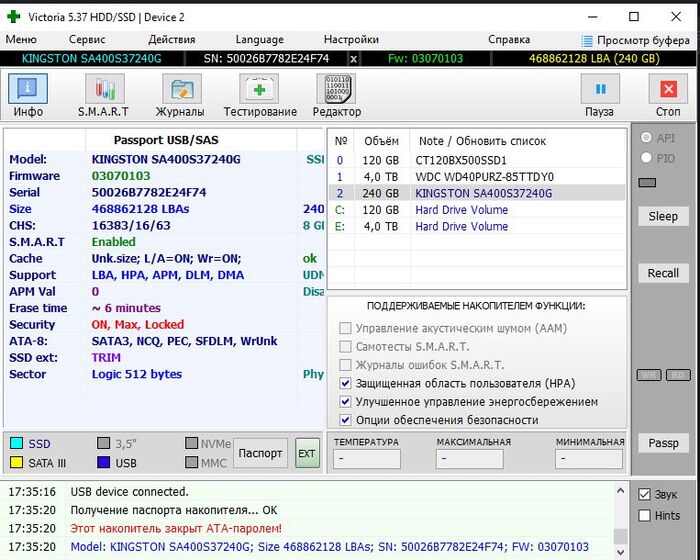
Task: Click log line USB device connected.
Action: 129,492
